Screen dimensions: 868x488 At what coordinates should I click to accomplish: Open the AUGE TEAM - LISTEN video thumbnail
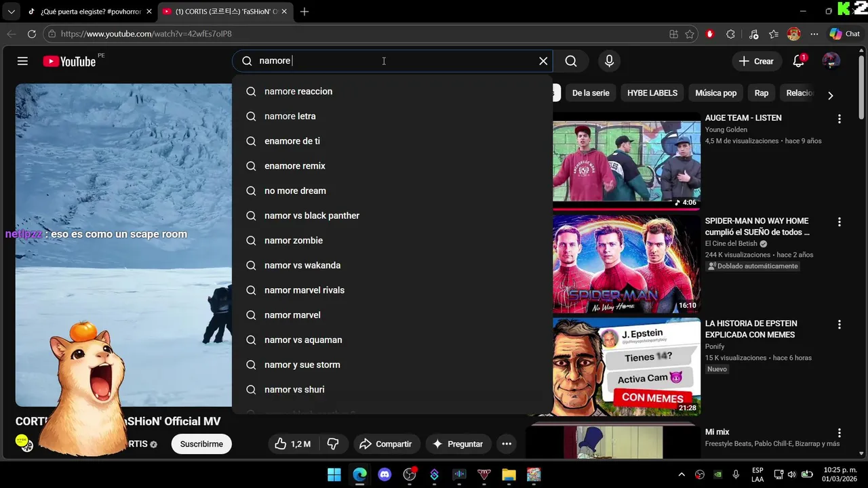(627, 161)
